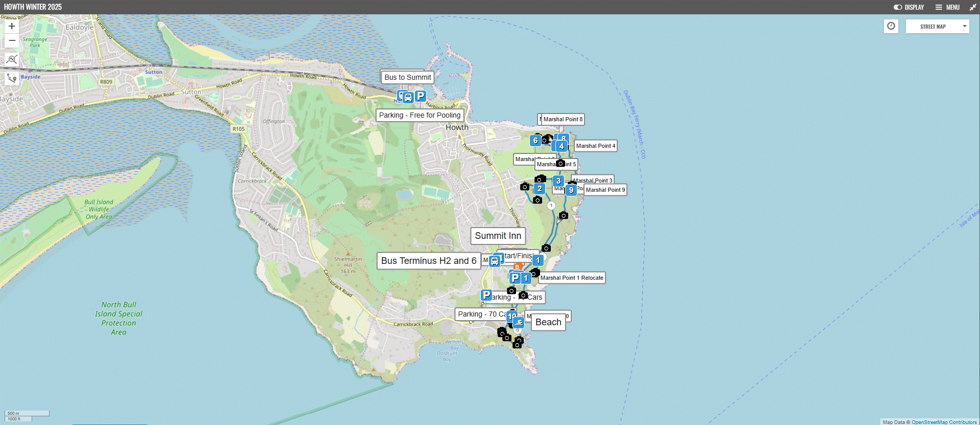Click the Marshal Point 9 label
The width and height of the screenshot is (980, 425).
[605, 190]
